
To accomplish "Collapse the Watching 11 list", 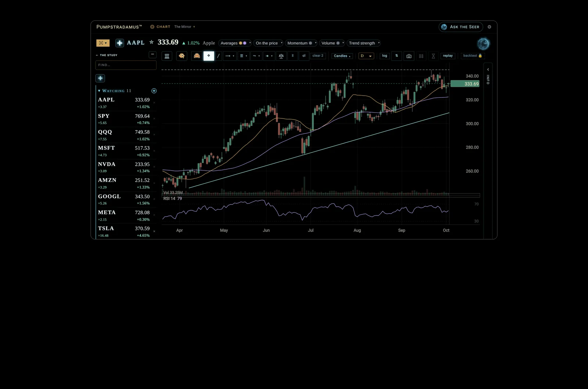I will coord(99,91).
